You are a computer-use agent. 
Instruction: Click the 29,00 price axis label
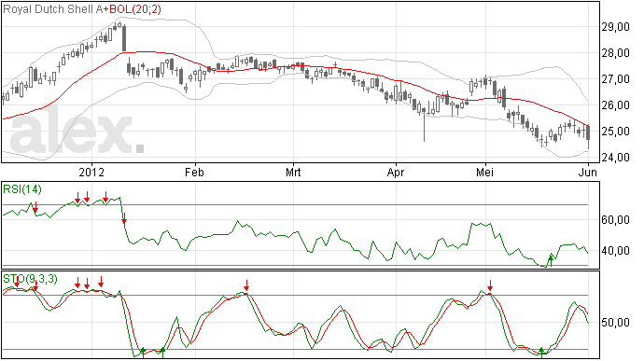[x=615, y=27]
